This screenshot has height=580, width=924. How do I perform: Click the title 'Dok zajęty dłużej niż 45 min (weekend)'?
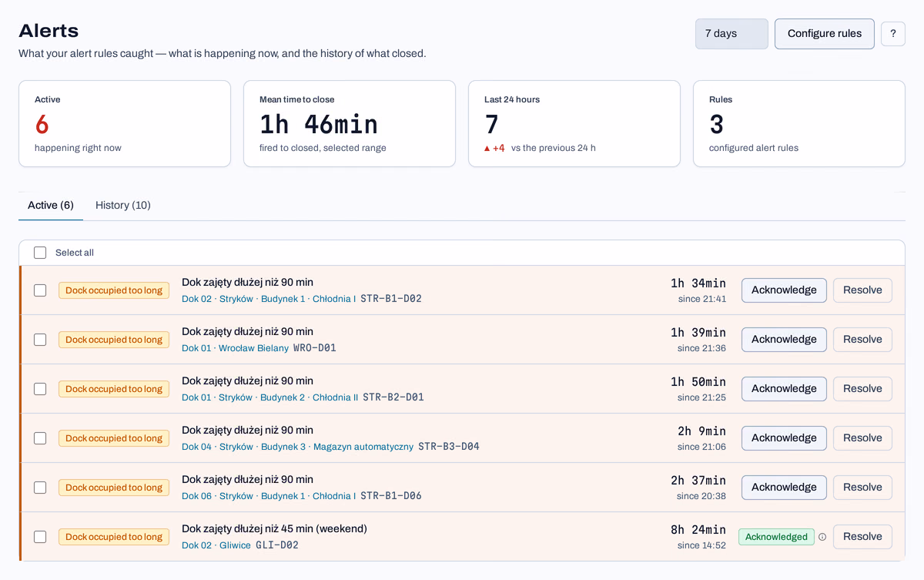pyautogui.click(x=274, y=528)
